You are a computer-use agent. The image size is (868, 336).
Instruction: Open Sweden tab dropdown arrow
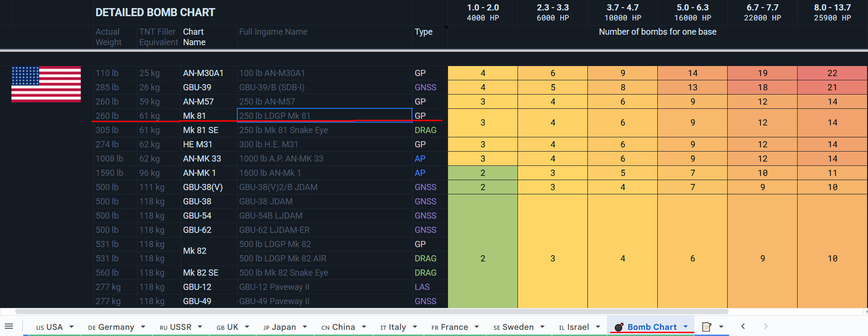point(542,326)
